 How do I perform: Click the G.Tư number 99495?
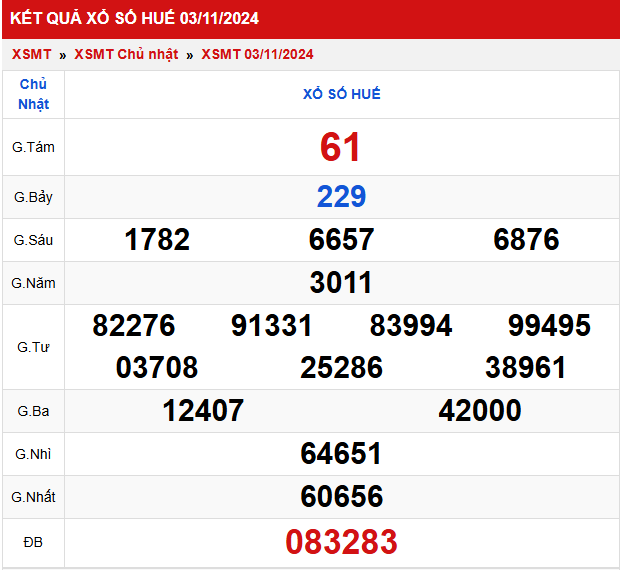click(549, 326)
